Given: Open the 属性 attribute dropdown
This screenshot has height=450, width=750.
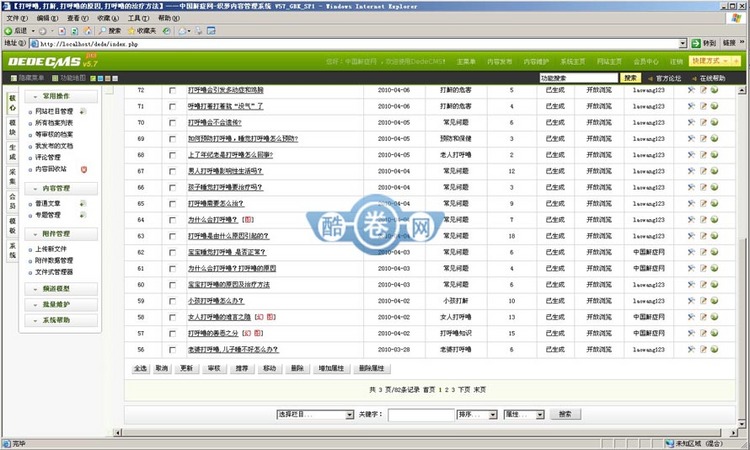Looking at the screenshot, I should click(x=524, y=415).
